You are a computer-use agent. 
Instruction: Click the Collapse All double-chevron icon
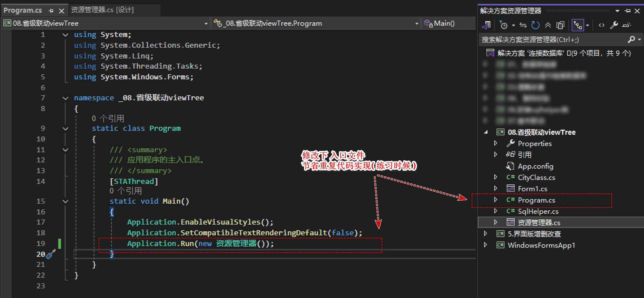[x=548, y=25]
